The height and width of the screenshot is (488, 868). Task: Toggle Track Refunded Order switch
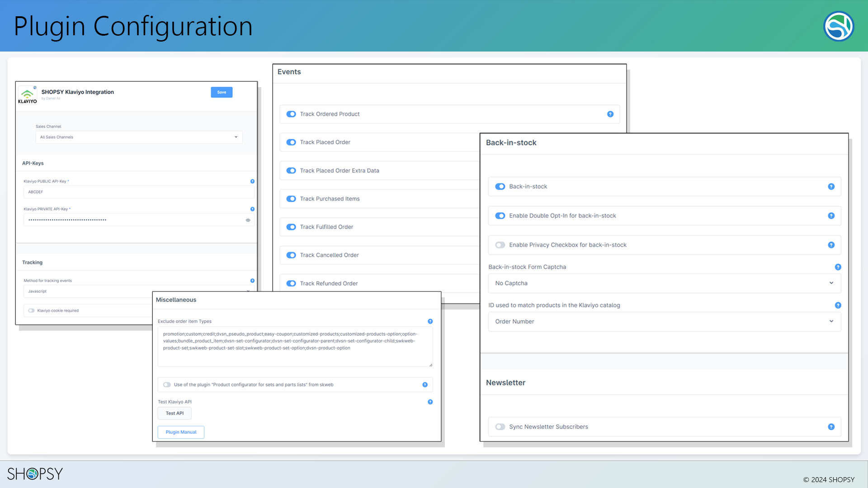[x=291, y=283]
